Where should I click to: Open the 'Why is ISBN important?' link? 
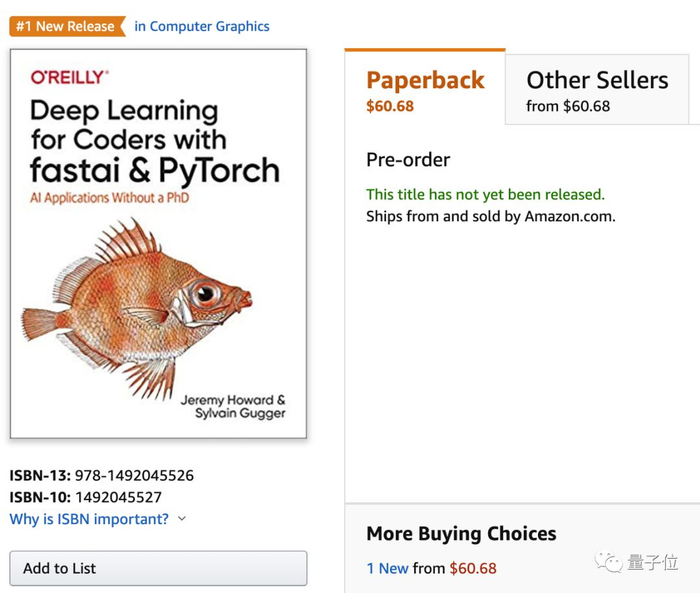[89, 519]
